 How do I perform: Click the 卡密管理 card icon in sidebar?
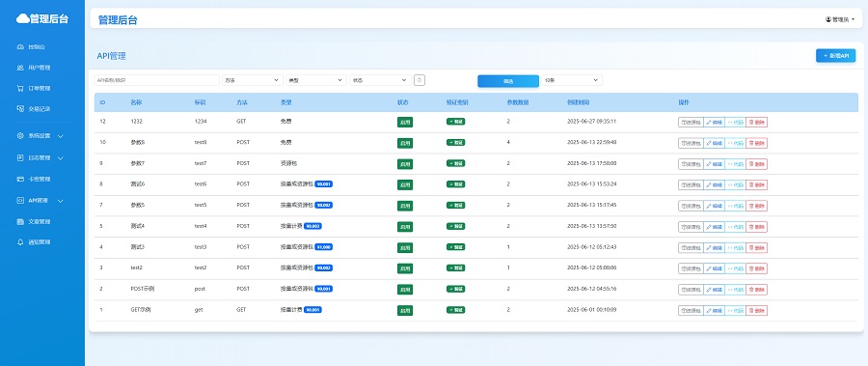click(20, 179)
